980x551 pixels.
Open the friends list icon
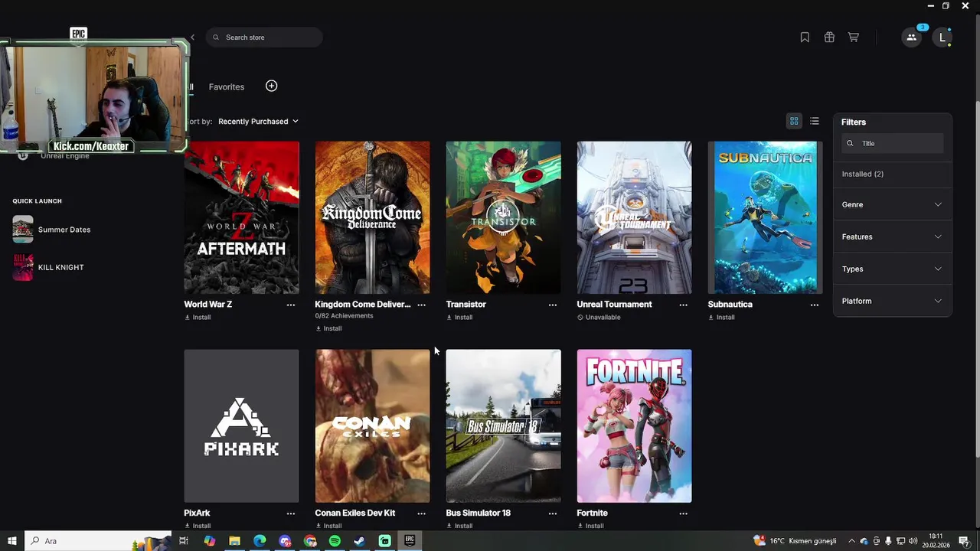(911, 37)
